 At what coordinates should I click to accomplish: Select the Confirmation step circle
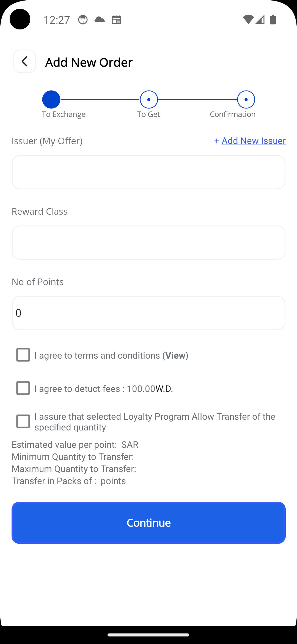(x=246, y=99)
